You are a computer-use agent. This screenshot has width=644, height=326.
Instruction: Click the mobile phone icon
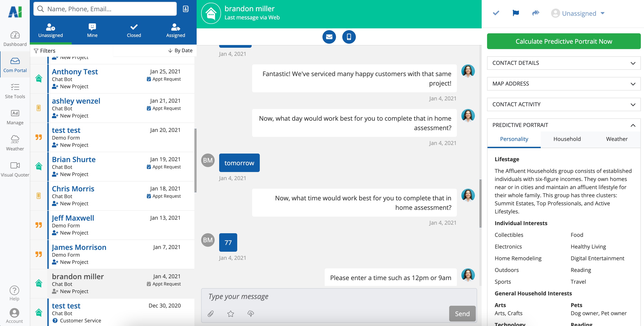[349, 37]
